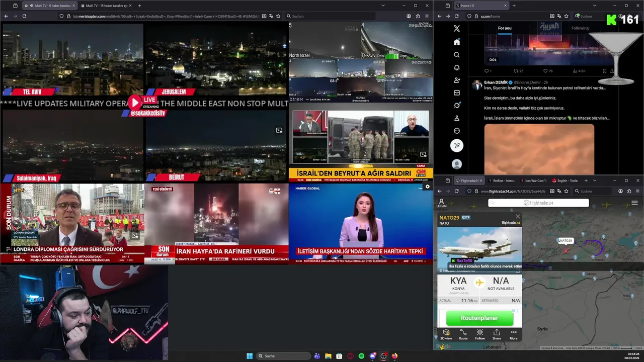The height and width of the screenshot is (362, 644).
Task: Open X More circle icon
Action: (457, 131)
